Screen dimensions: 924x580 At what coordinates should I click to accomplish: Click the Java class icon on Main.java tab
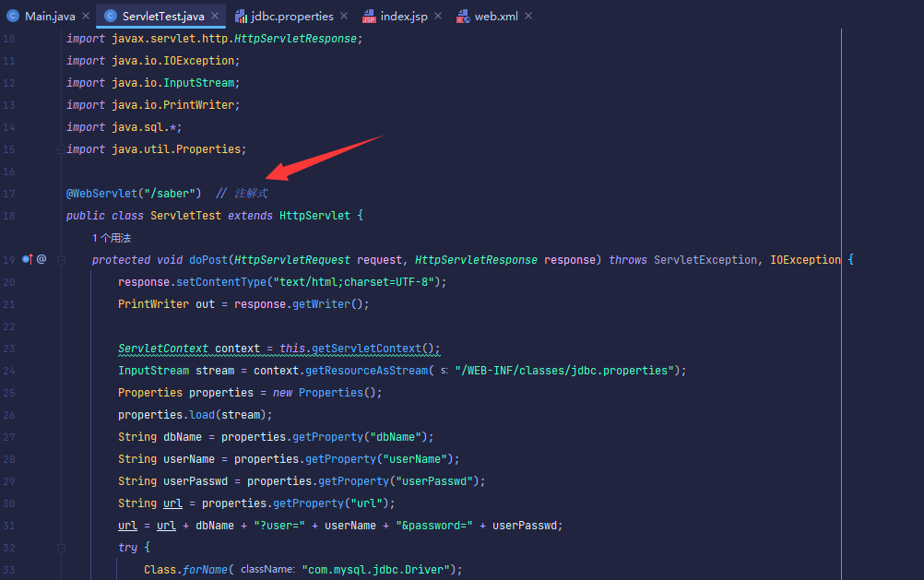(x=13, y=17)
